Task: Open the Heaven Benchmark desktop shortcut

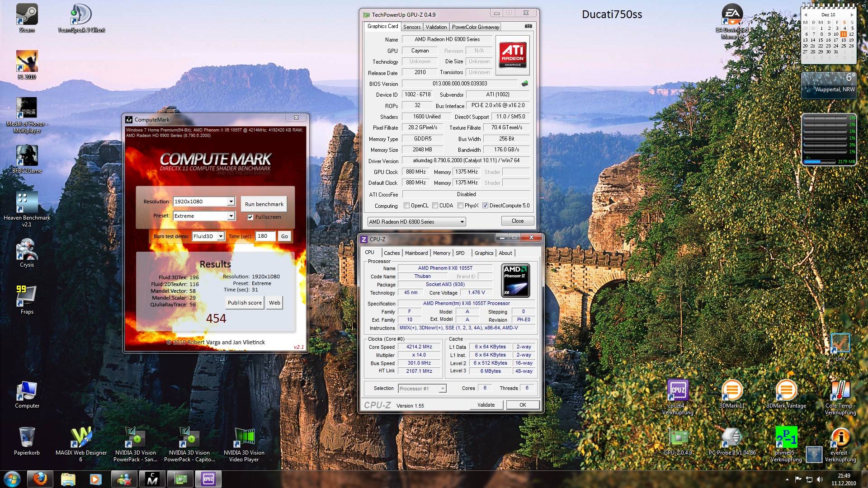Action: (x=27, y=202)
